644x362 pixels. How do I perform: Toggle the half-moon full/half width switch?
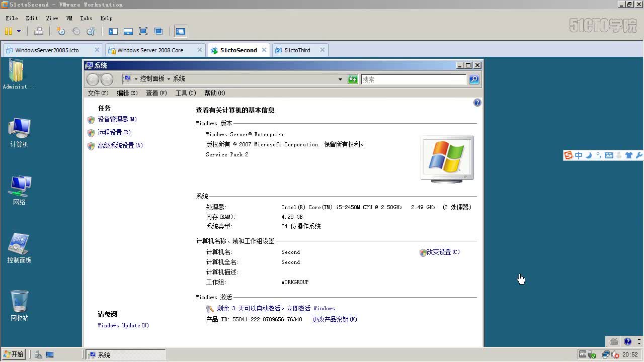click(x=589, y=155)
